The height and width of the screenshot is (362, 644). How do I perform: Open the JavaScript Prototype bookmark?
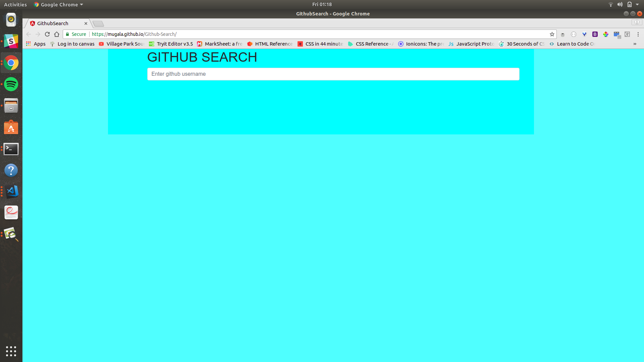point(471,44)
